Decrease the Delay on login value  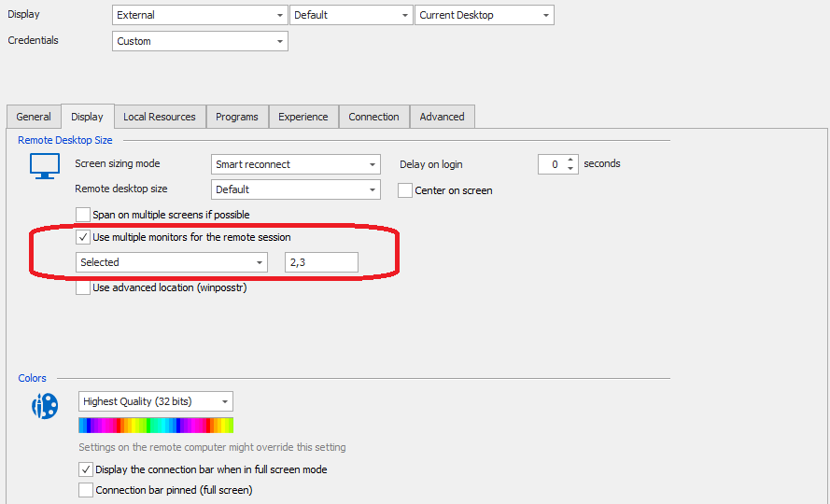[570, 168]
